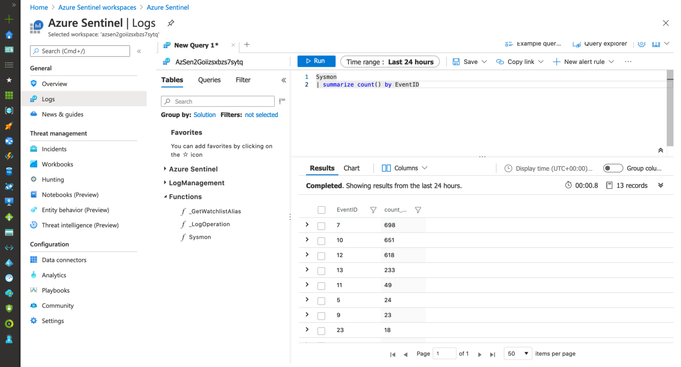The image size is (681, 367).
Task: Expand the result row with EventID 23
Action: click(307, 329)
